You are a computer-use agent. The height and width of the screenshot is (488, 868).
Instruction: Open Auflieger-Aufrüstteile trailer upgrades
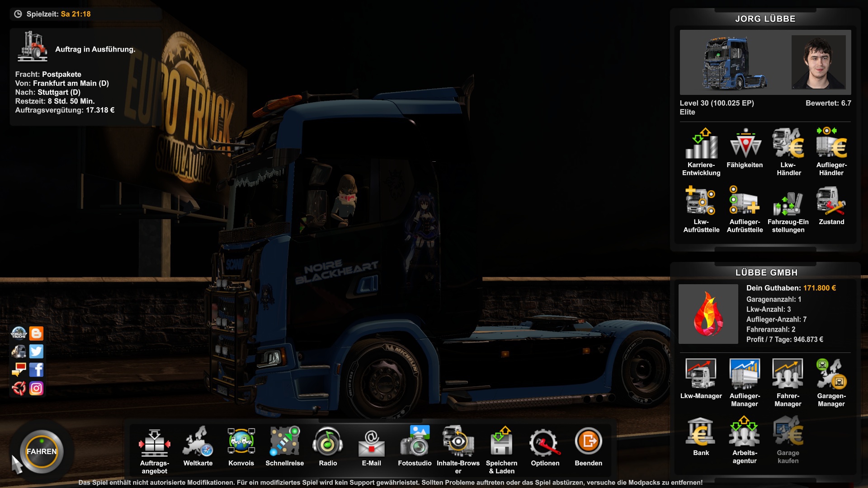pyautogui.click(x=745, y=209)
